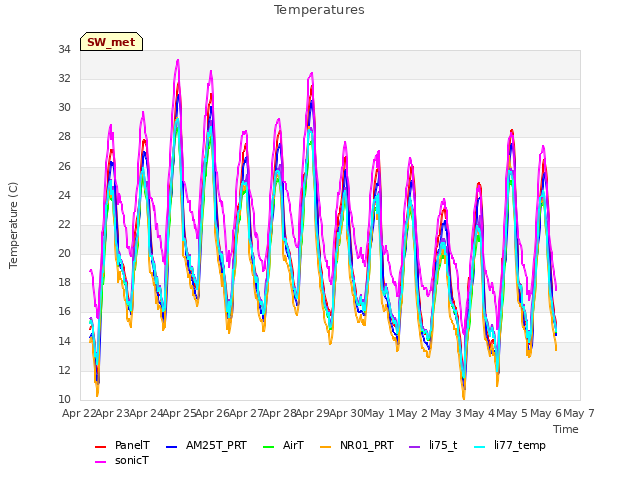Click the 16 y-axis value
Screen dimensions: 640x480
coord(64,312)
